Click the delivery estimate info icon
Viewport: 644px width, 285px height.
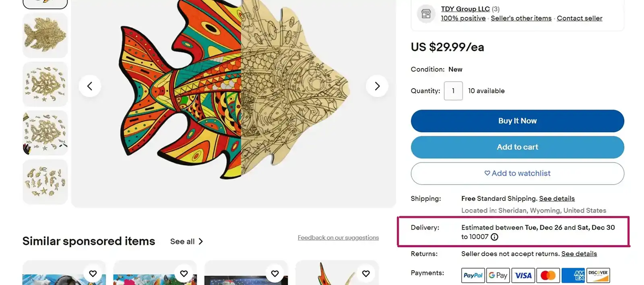pyautogui.click(x=494, y=237)
